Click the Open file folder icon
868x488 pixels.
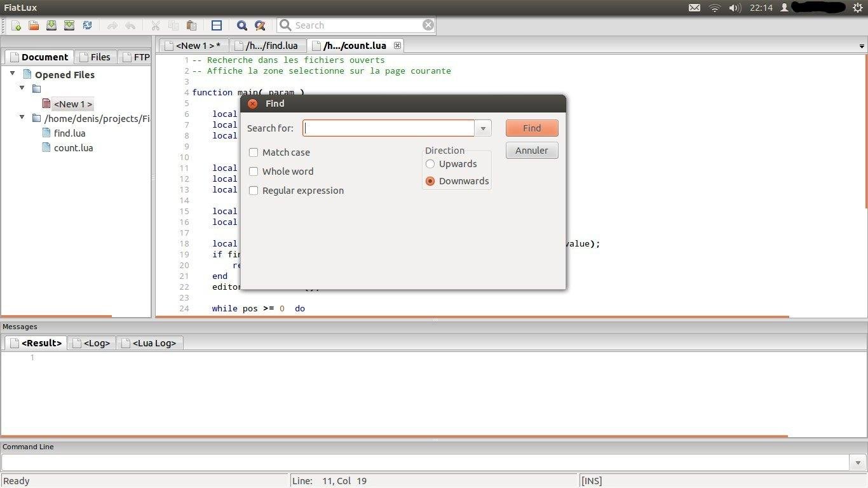click(x=34, y=25)
